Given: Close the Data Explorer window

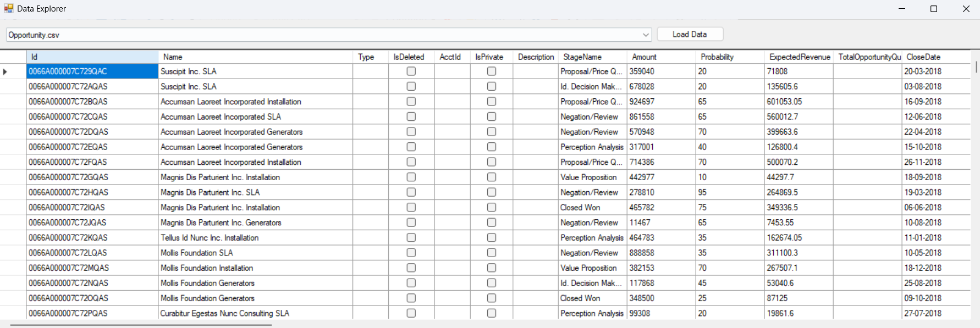Looking at the screenshot, I should [966, 9].
